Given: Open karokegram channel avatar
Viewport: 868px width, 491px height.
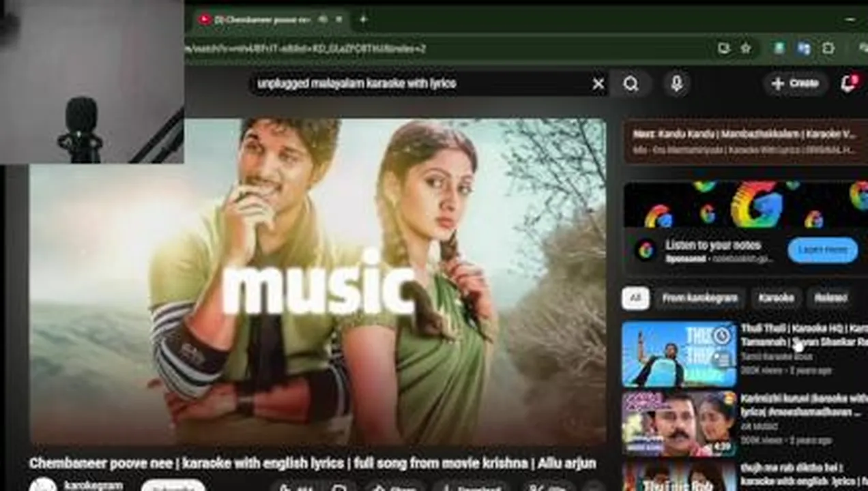Looking at the screenshot, I should pyautogui.click(x=42, y=486).
